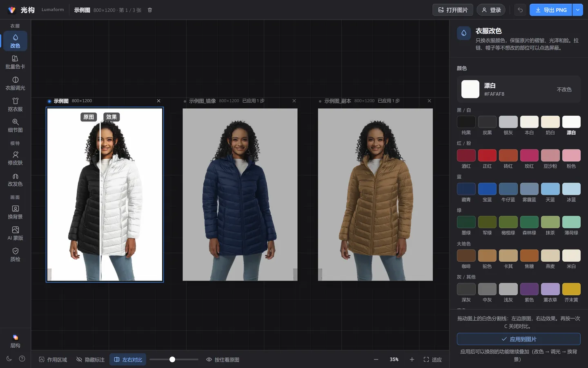The width and height of the screenshot is (588, 368).
Task: Select the 示例图_副本 camel jacket image
Action: (x=375, y=195)
